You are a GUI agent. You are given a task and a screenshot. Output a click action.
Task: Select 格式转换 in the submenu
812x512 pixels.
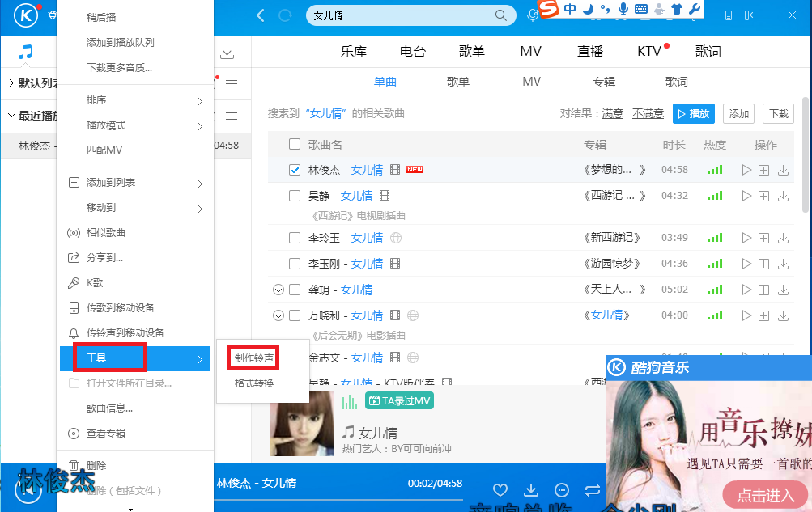click(x=253, y=383)
